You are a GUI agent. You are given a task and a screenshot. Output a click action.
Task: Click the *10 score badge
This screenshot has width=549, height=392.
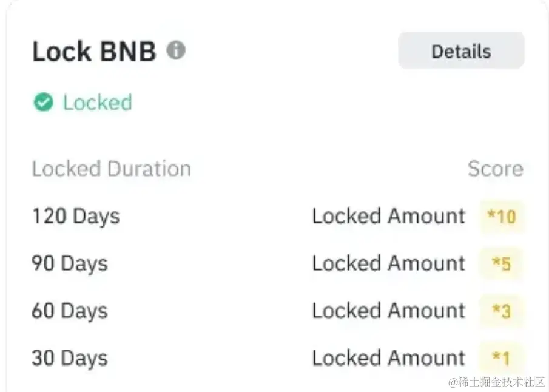(502, 217)
